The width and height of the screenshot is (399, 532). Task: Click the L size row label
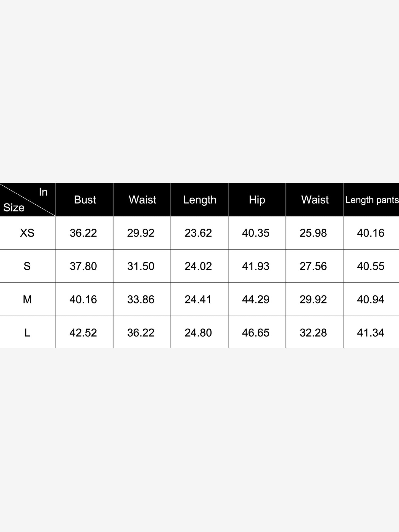coord(27,332)
